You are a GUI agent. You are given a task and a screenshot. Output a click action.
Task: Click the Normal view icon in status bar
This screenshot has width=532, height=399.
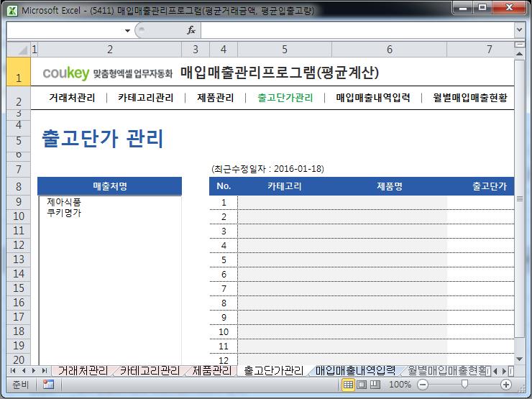coord(348,385)
